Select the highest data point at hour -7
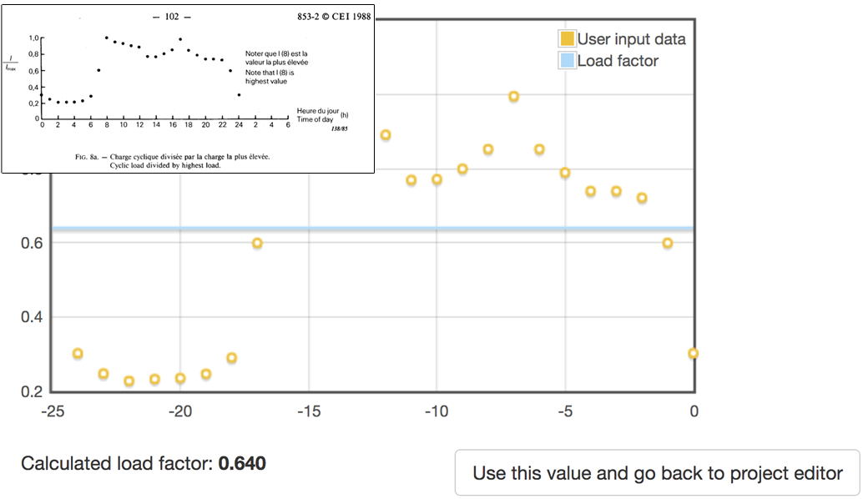The height and width of the screenshot is (499, 868). [x=514, y=97]
